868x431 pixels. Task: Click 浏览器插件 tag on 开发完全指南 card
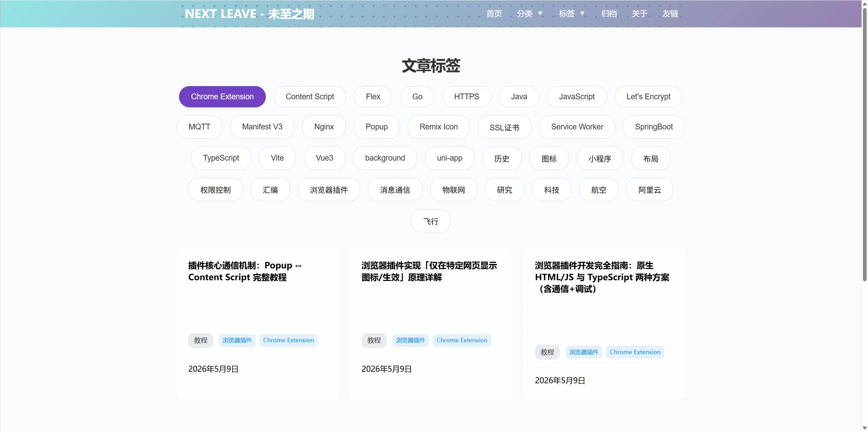[584, 352]
